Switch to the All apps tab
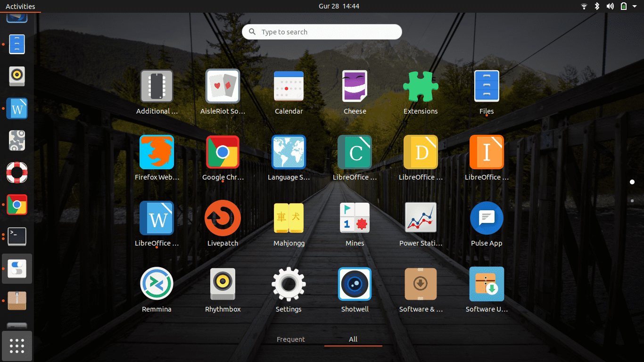The width and height of the screenshot is (644, 362). click(x=353, y=339)
